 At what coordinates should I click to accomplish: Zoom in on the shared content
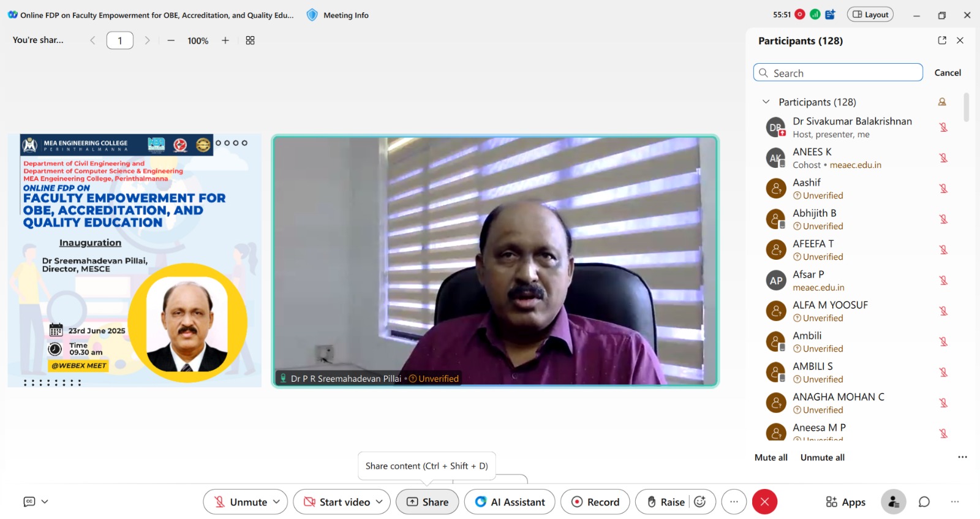(225, 40)
